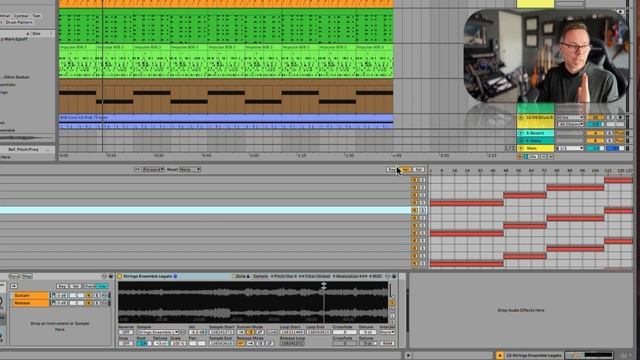Screen dimensions: 640x360
Task: Open the Pitch/Osc tab in Sampler
Action: (x=284, y=276)
